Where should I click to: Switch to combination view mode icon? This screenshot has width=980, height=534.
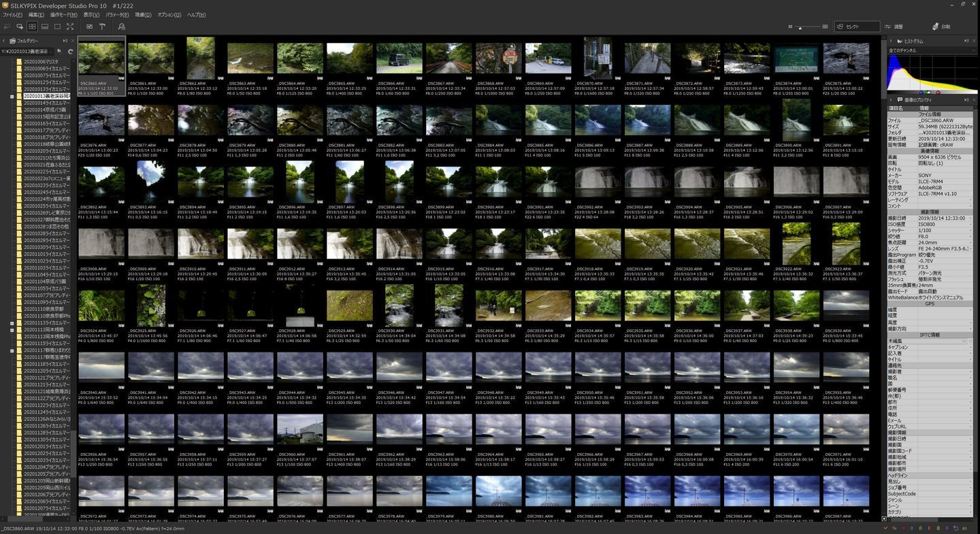(45, 27)
